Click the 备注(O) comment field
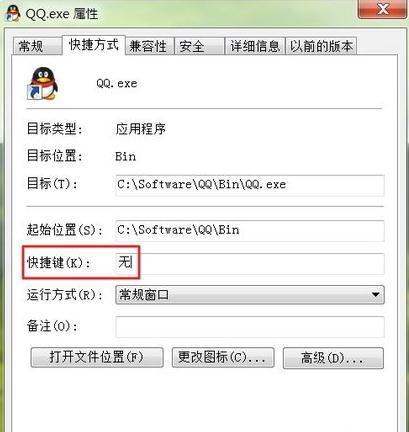The width and height of the screenshot is (409, 432). click(250, 327)
